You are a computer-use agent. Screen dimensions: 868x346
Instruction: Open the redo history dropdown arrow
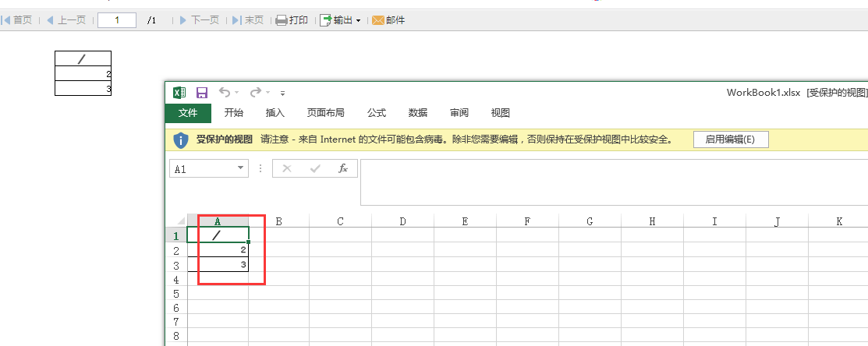(x=268, y=92)
